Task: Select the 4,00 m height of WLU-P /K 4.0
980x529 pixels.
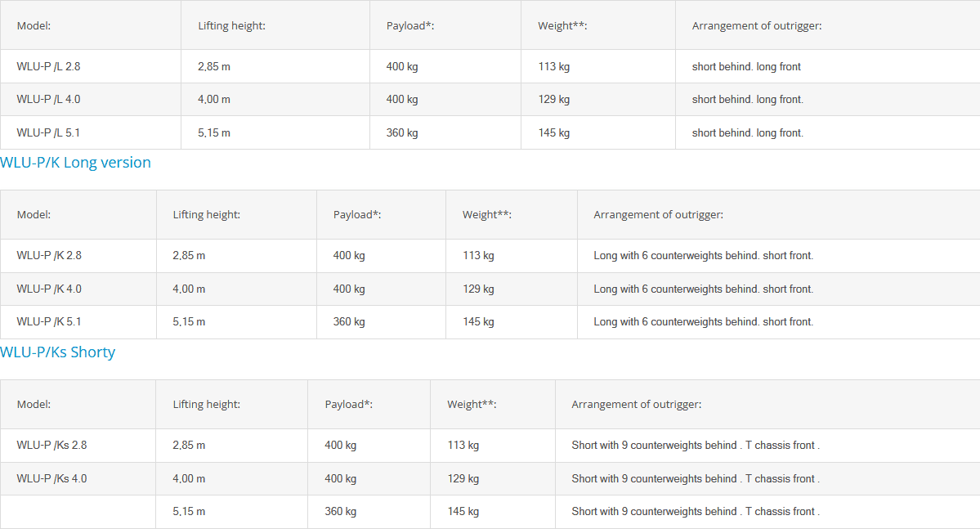Action: (189, 289)
